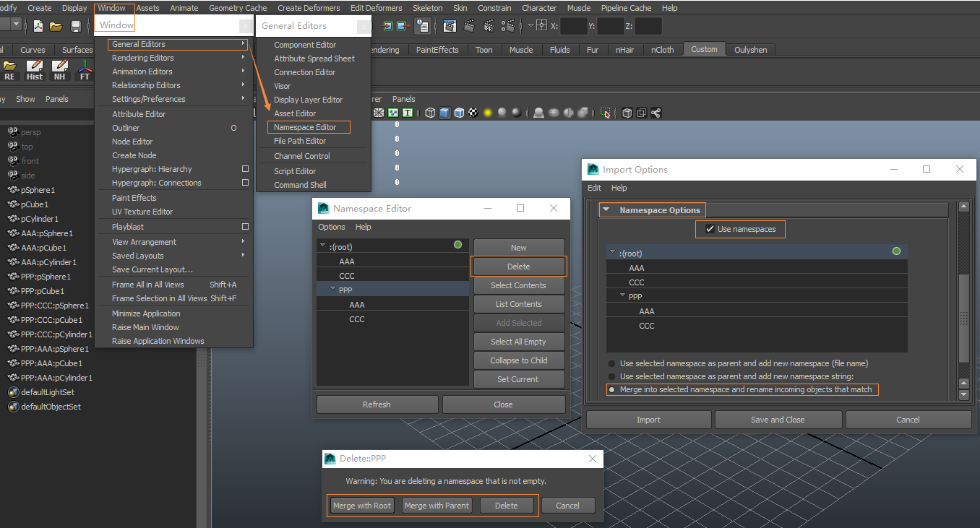Collapse the Namespace Options section
980x528 pixels.
(x=606, y=210)
